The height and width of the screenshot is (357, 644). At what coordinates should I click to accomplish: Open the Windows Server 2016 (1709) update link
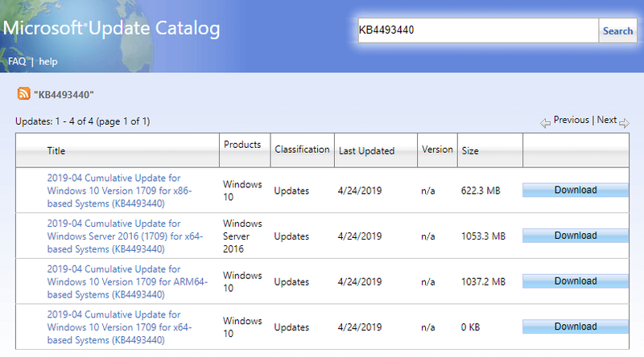coord(125,236)
